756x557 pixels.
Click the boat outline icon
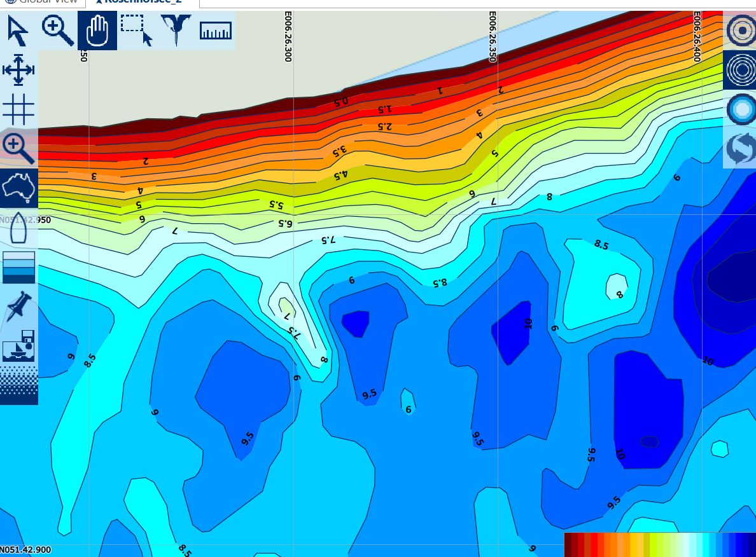coord(18,228)
